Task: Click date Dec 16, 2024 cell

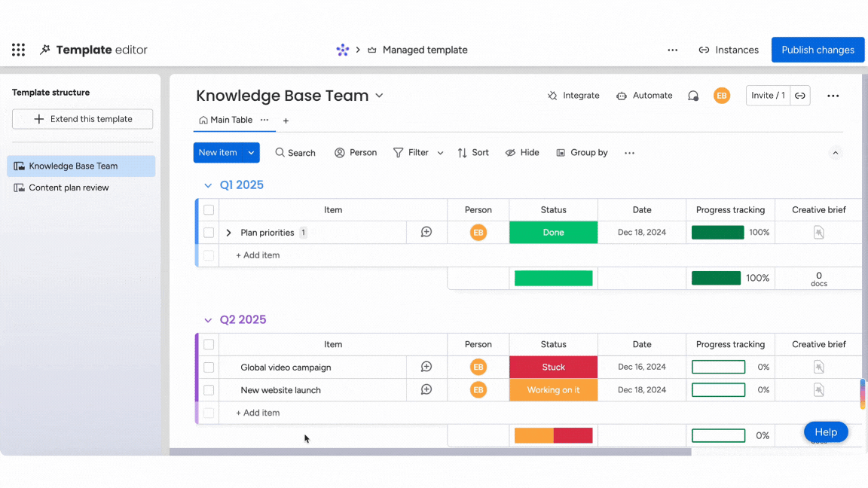Action: coord(642,367)
